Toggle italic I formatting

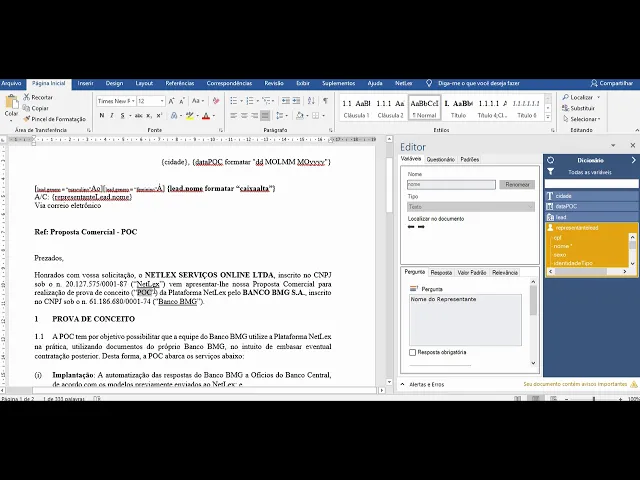[x=112, y=116]
